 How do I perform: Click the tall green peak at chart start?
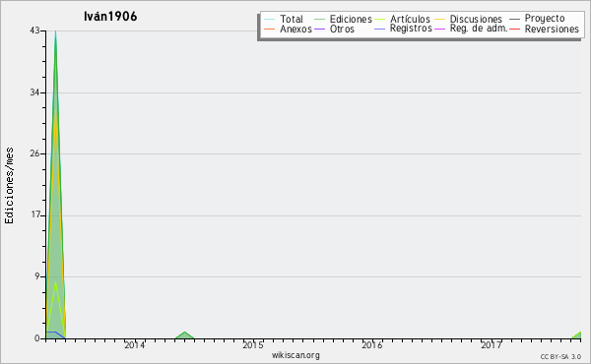(x=56, y=184)
